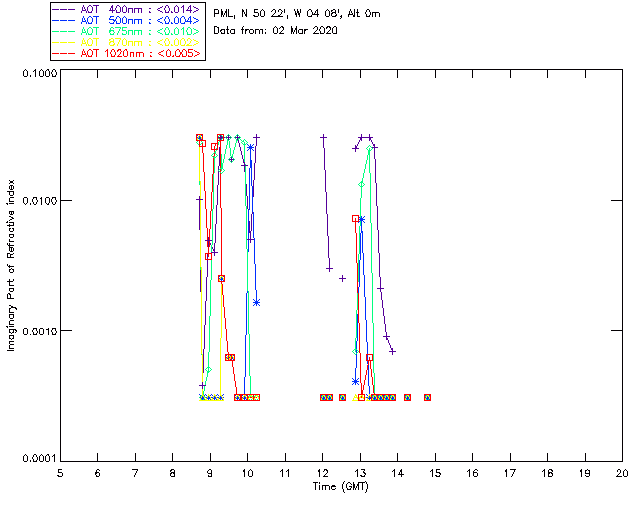
Task: Click the data marker near 14.3 hours
Action: [407, 397]
